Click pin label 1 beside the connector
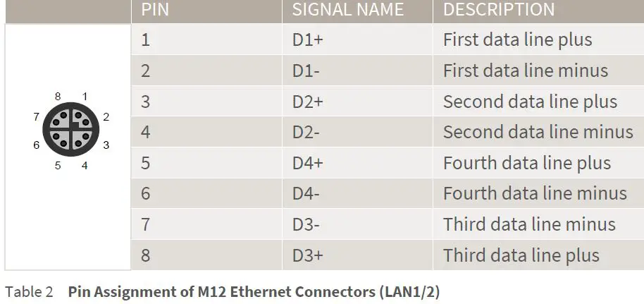Viewport: 644px width, 304px height. coord(85,97)
